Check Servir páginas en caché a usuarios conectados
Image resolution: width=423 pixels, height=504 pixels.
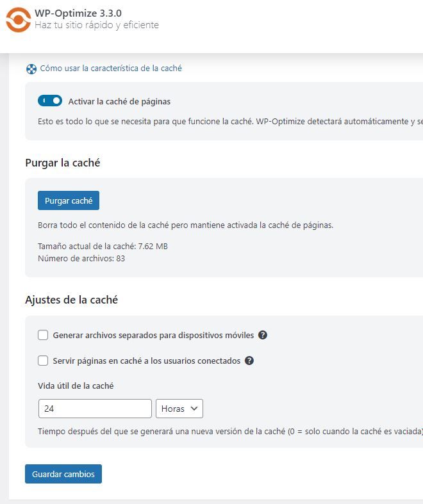click(43, 361)
